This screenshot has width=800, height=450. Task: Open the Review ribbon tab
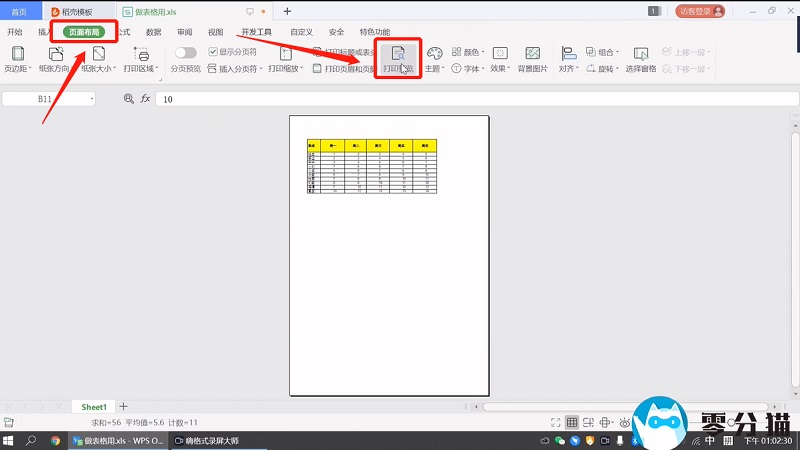[x=185, y=32]
